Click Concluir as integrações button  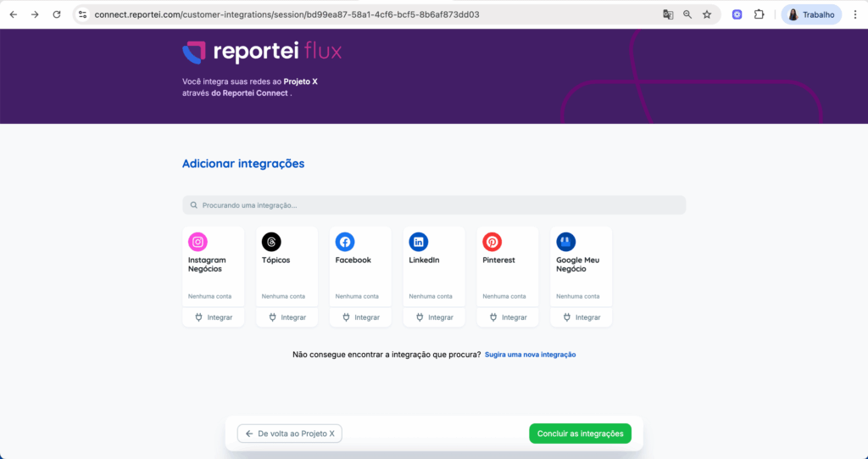tap(580, 434)
